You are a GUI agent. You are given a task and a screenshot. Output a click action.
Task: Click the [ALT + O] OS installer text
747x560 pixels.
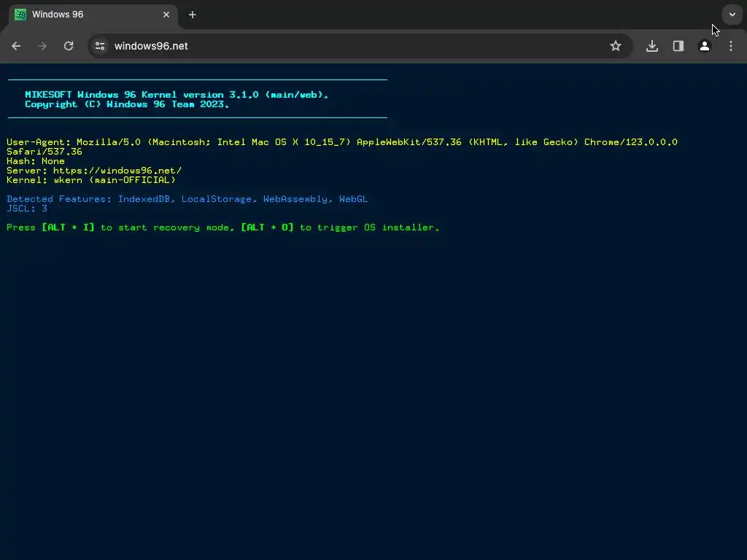267,227
